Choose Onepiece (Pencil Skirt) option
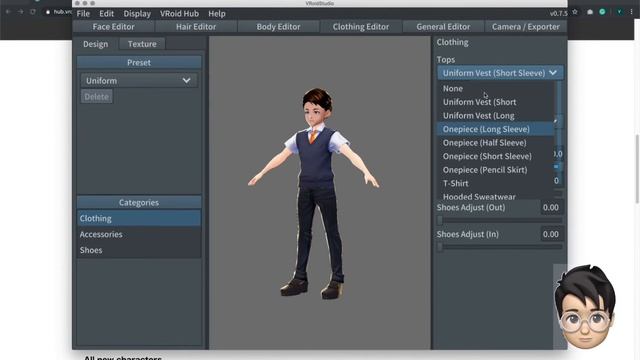Viewport: 640px width, 360px height. click(496, 169)
